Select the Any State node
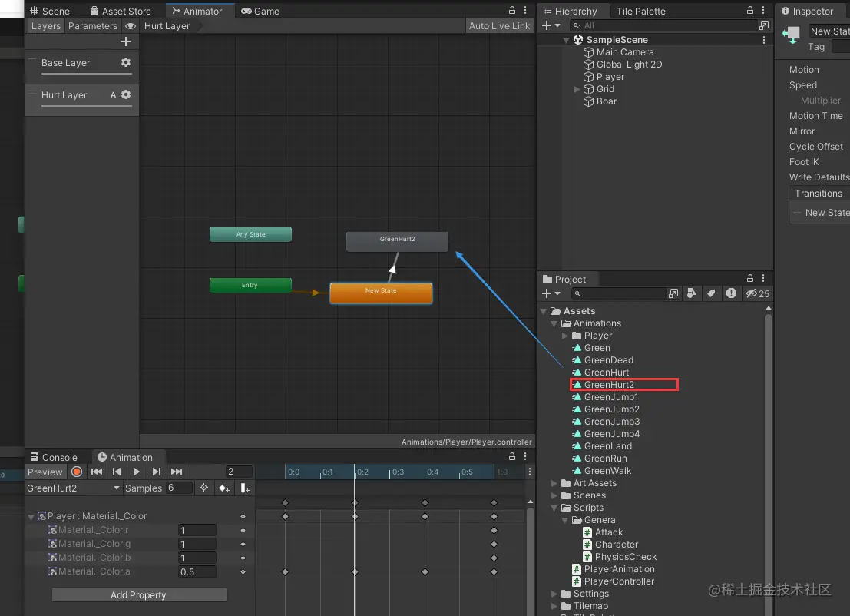Viewport: 850px width, 616px height. [250, 234]
